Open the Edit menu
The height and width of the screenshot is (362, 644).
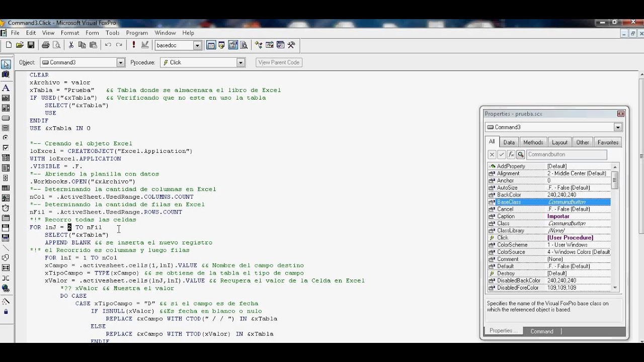pos(31,33)
